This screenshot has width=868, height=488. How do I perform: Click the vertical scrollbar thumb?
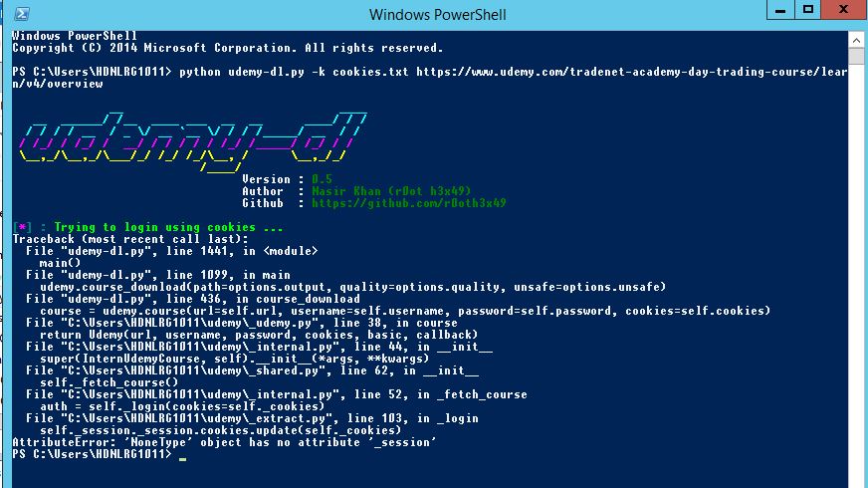(x=856, y=57)
